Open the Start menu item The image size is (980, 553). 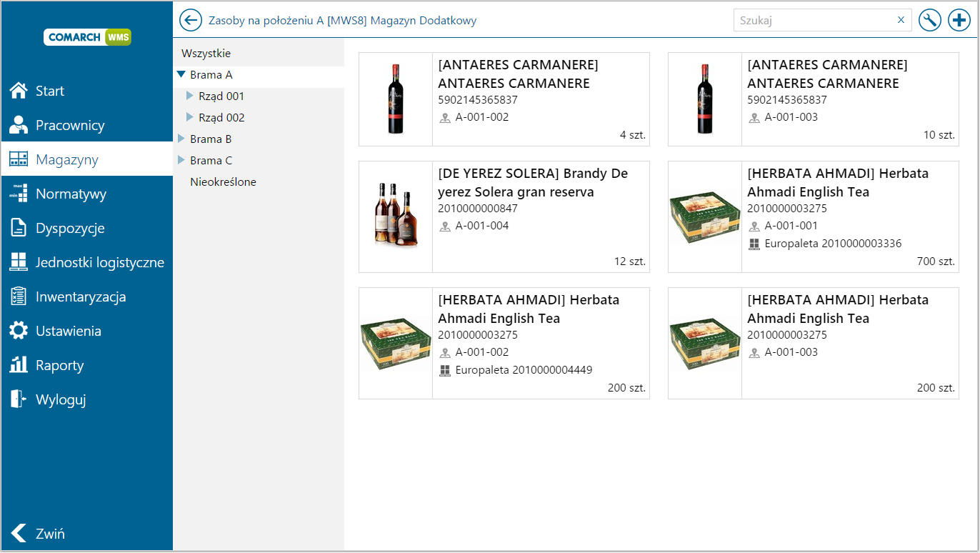coord(87,91)
